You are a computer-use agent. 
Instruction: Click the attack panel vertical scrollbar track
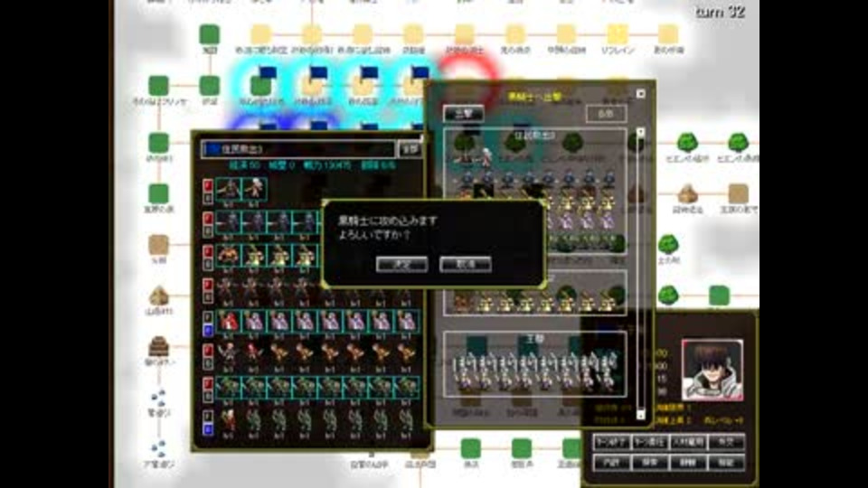640,273
